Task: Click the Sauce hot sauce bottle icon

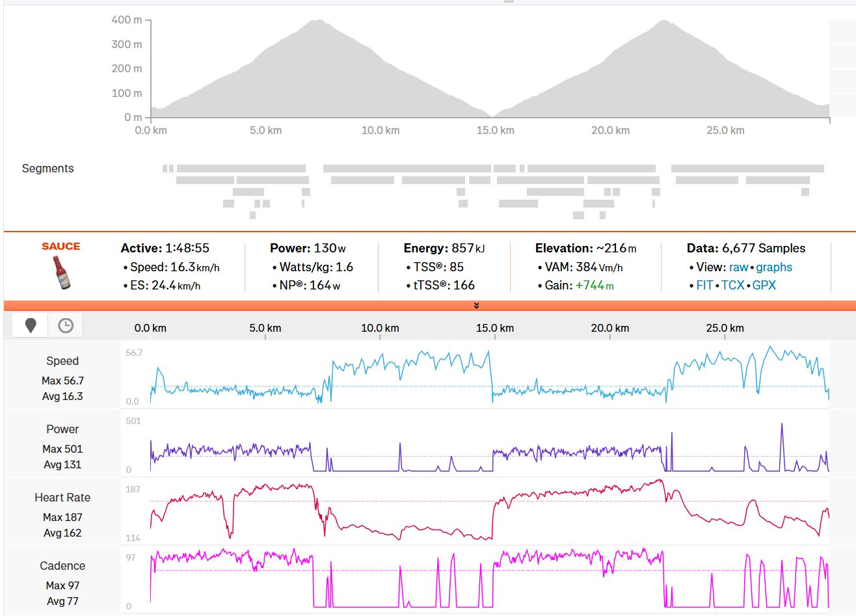Action: click(60, 273)
